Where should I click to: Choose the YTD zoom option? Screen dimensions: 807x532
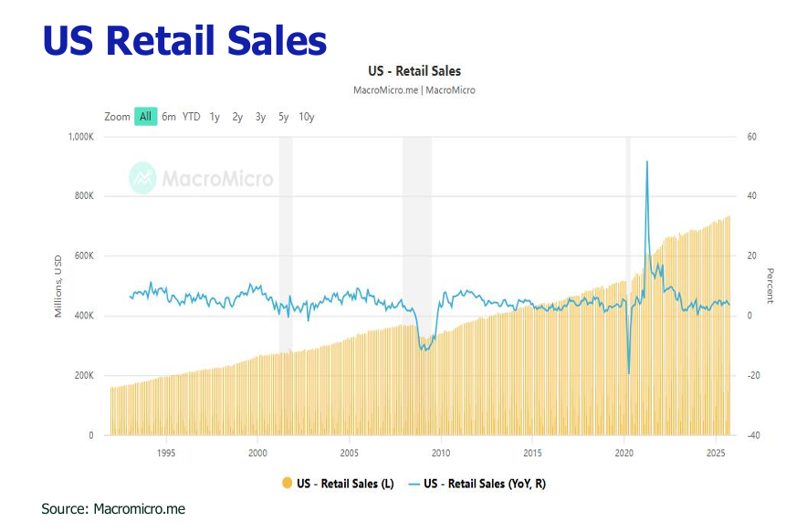(191, 117)
